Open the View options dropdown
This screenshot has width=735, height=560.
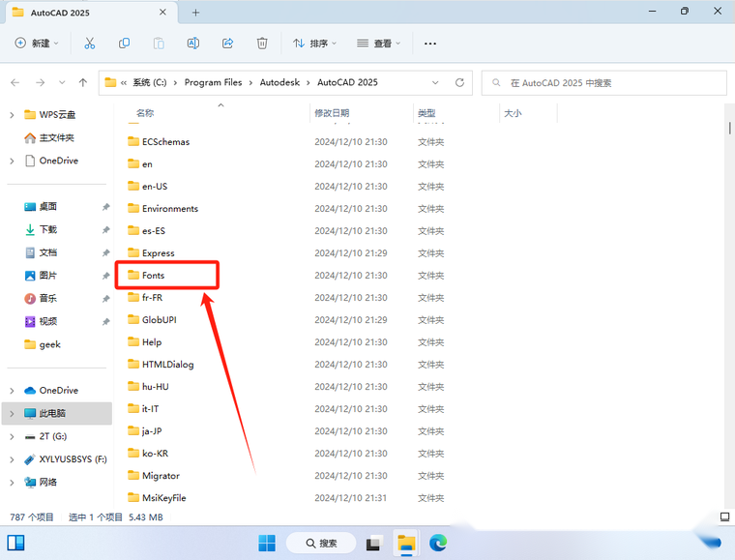[x=379, y=44]
